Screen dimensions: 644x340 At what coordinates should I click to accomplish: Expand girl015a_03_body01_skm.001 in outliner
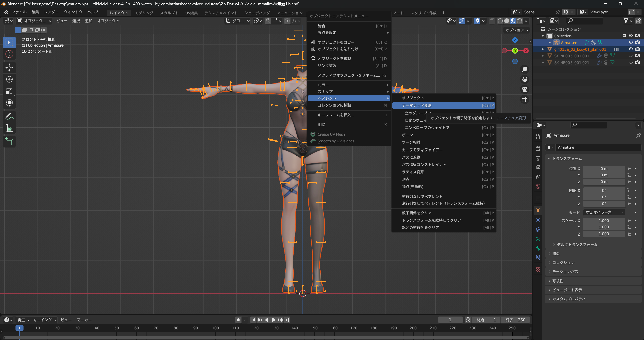[x=543, y=49]
